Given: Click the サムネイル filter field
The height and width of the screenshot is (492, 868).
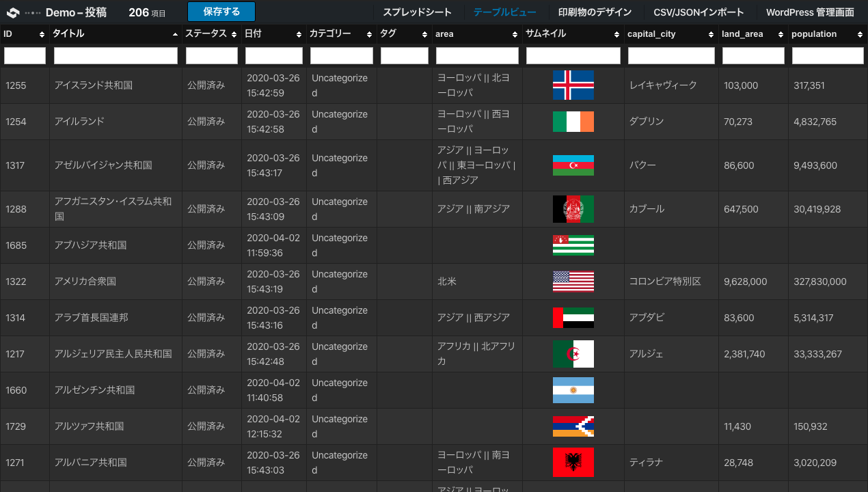Looking at the screenshot, I should pos(573,55).
